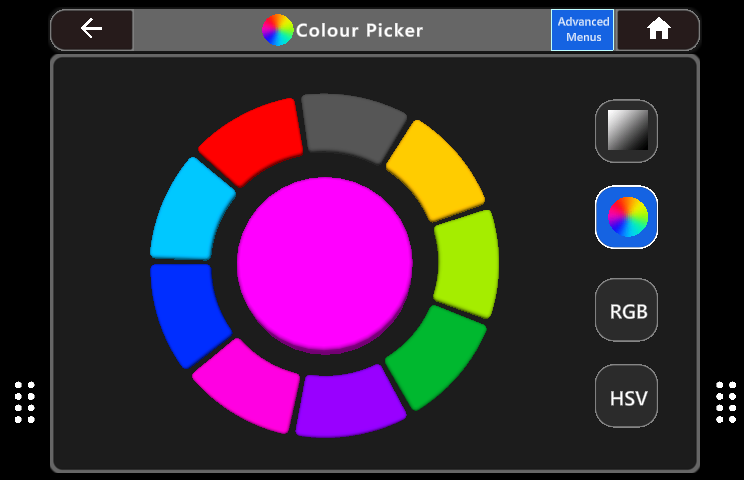This screenshot has width=744, height=480.
Task: Click the rainbow icon beside Colour Picker title
Action: [x=277, y=30]
